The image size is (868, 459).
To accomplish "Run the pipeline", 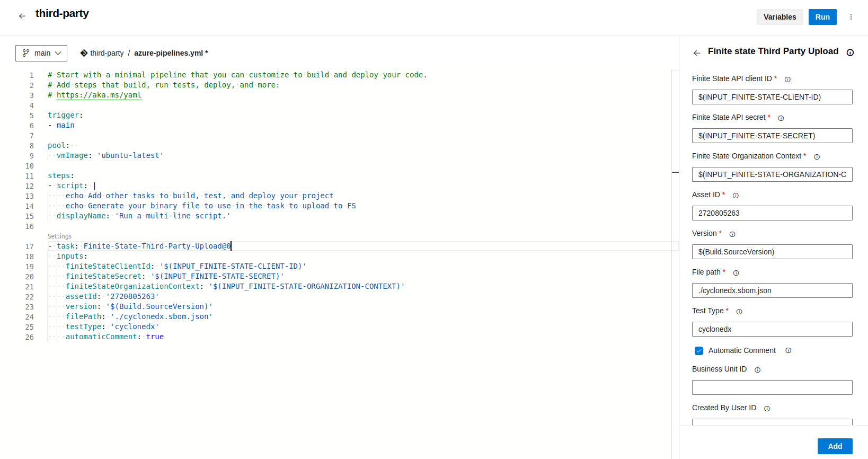I will (x=822, y=17).
